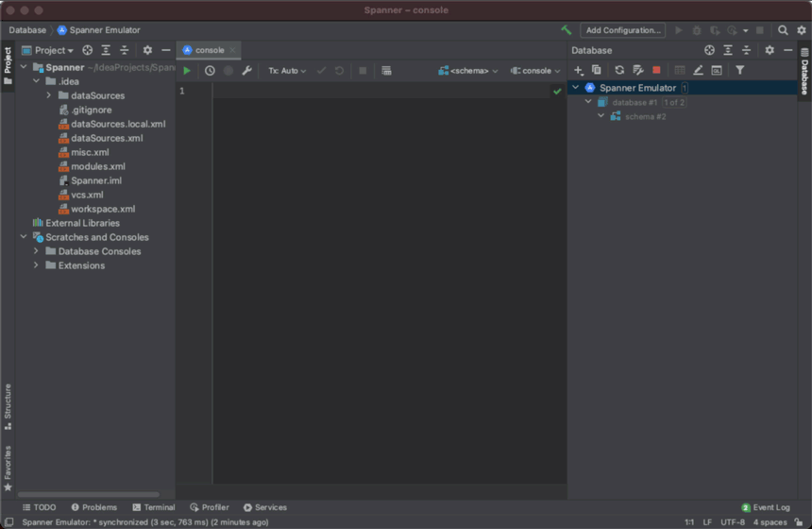Viewport: 812px width, 529px height.
Task: Collapse the Spanner project root node
Action: click(24, 67)
